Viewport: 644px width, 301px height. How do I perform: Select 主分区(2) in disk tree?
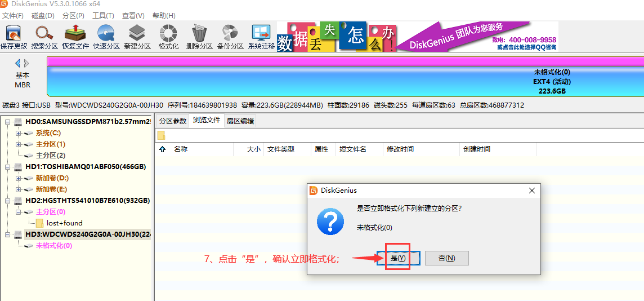[x=51, y=156]
